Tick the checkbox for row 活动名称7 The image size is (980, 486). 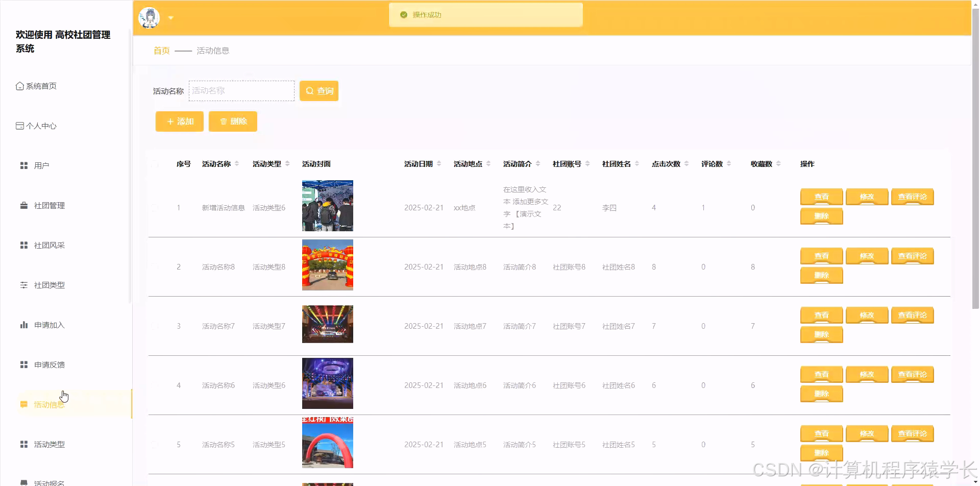155,326
